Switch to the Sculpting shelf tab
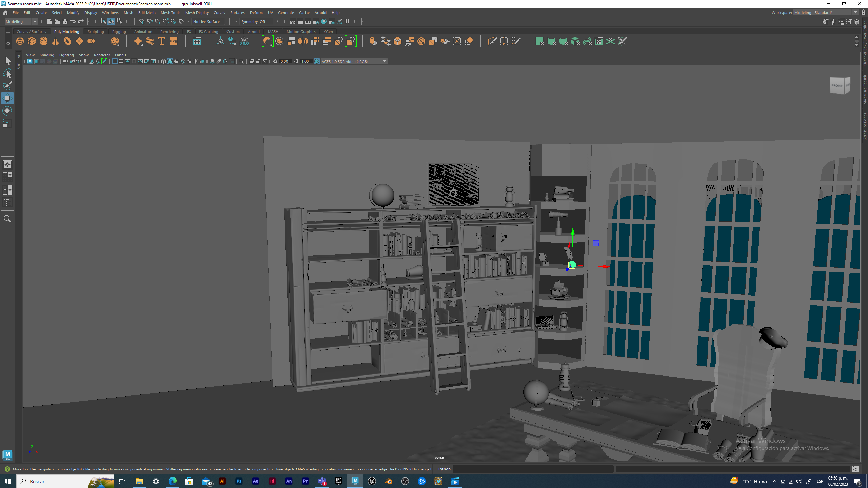Viewport: 868px width, 488px height. point(96,32)
